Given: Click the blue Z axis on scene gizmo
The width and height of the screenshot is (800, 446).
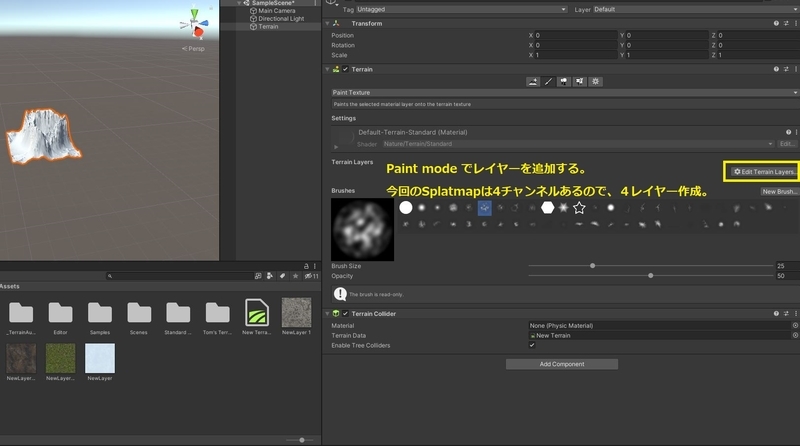Looking at the screenshot, I should pyautogui.click(x=204, y=23).
